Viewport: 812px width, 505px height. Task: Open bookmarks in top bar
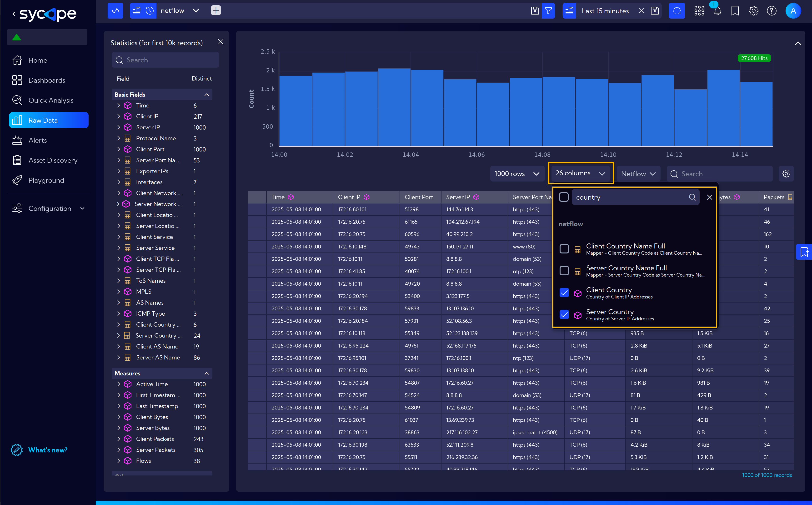[735, 11]
